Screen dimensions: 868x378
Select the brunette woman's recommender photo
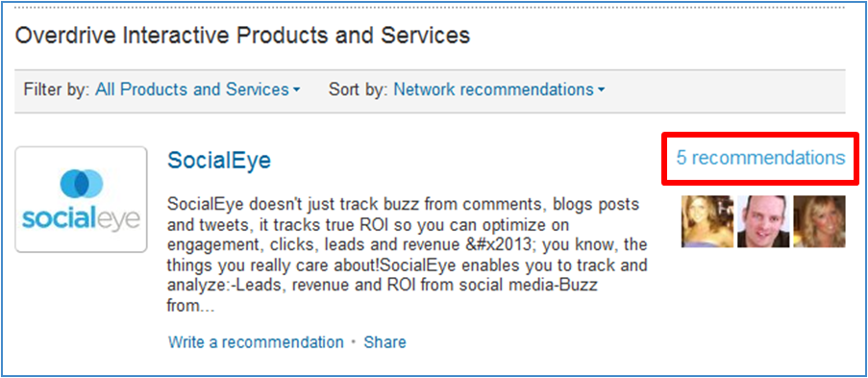click(x=707, y=221)
